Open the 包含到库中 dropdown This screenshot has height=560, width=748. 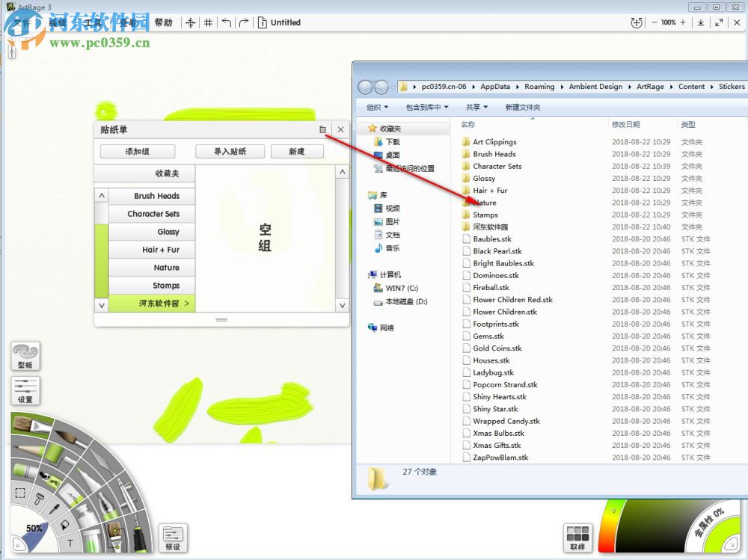click(427, 108)
